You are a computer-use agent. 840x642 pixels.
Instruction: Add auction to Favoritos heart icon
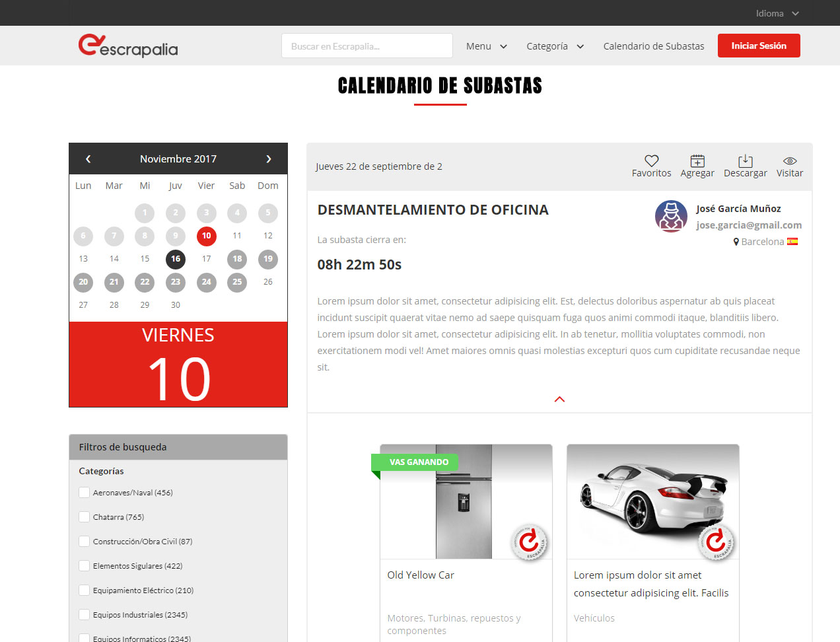pyautogui.click(x=652, y=160)
